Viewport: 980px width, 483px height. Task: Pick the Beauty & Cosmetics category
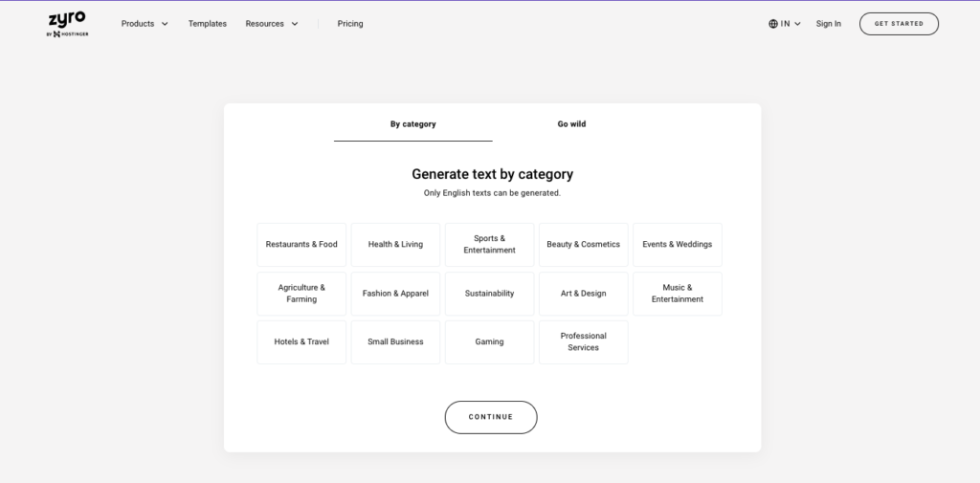583,244
